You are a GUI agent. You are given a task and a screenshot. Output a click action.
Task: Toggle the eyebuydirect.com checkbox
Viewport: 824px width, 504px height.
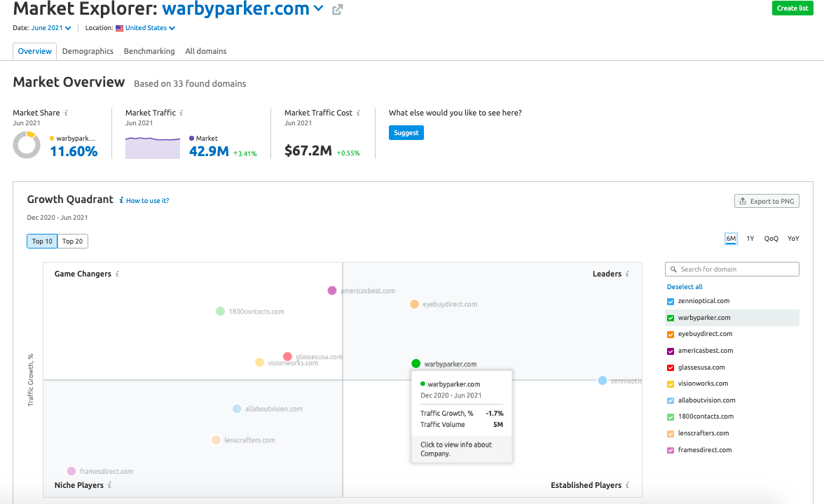[x=671, y=334]
